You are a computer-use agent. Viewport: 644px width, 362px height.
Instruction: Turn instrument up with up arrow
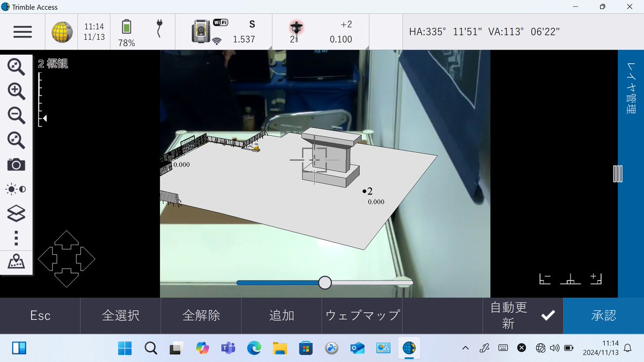tap(67, 240)
